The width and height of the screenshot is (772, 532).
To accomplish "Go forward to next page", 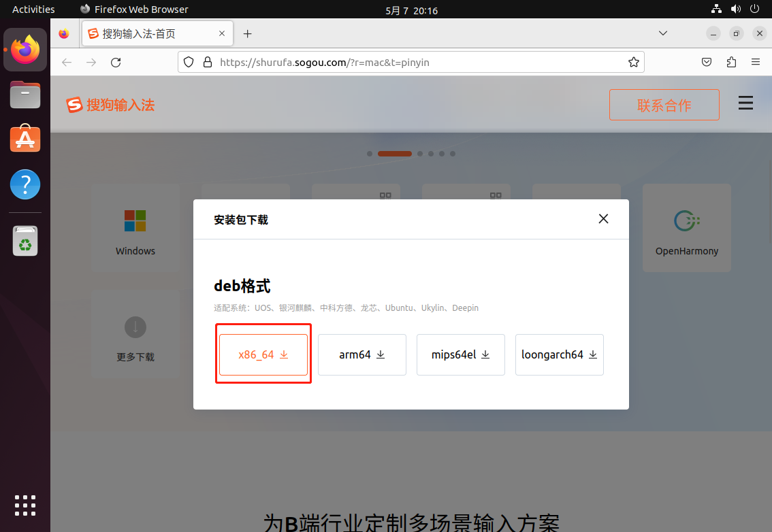I will tap(91, 63).
